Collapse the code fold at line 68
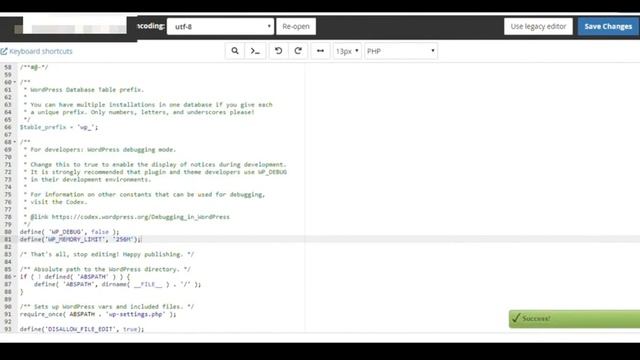640x360 pixels. pos(15,142)
